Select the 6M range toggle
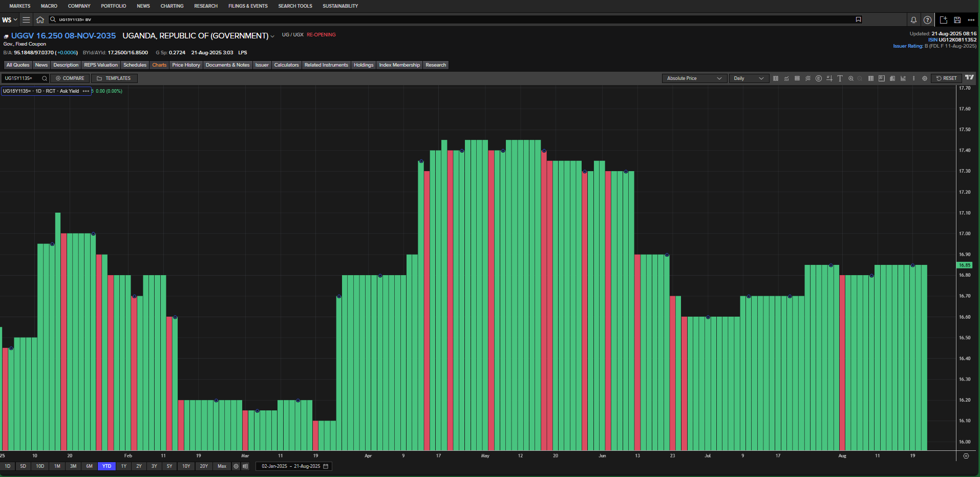This screenshot has width=980, height=477. [89, 466]
